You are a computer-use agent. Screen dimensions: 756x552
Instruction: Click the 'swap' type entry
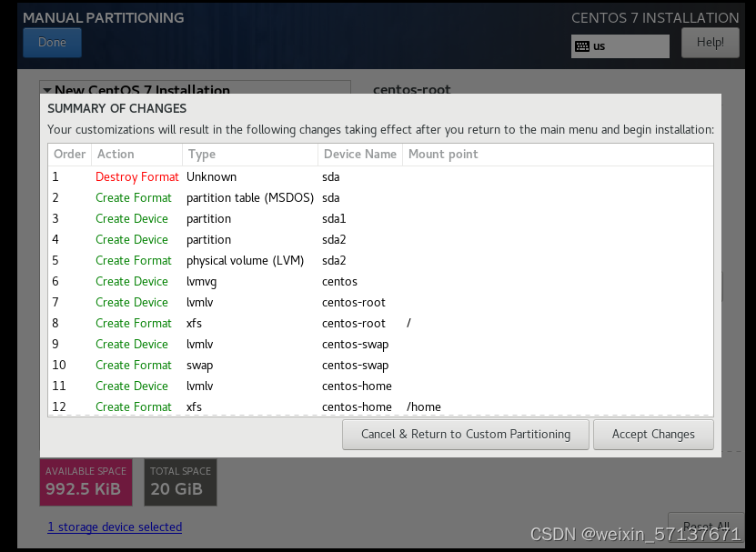199,366
